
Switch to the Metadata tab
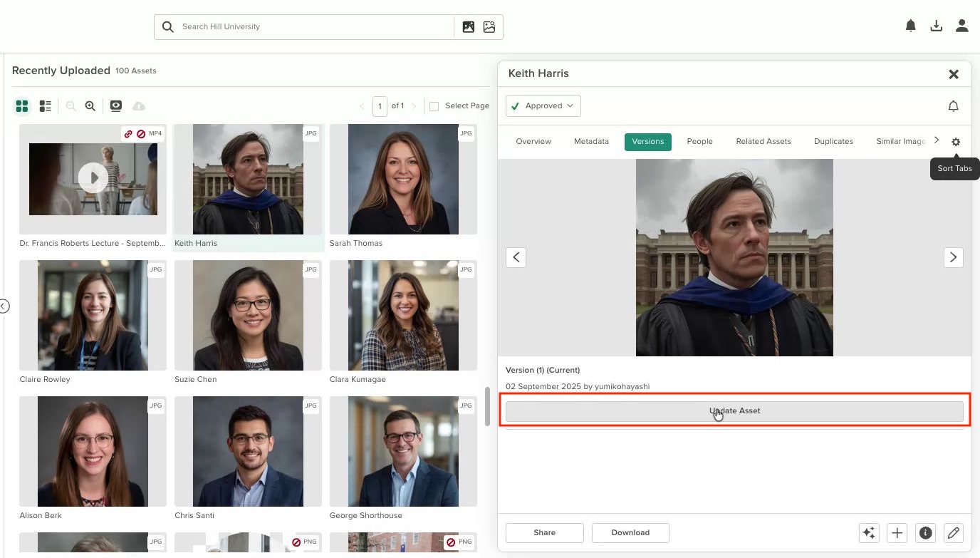[x=591, y=141]
